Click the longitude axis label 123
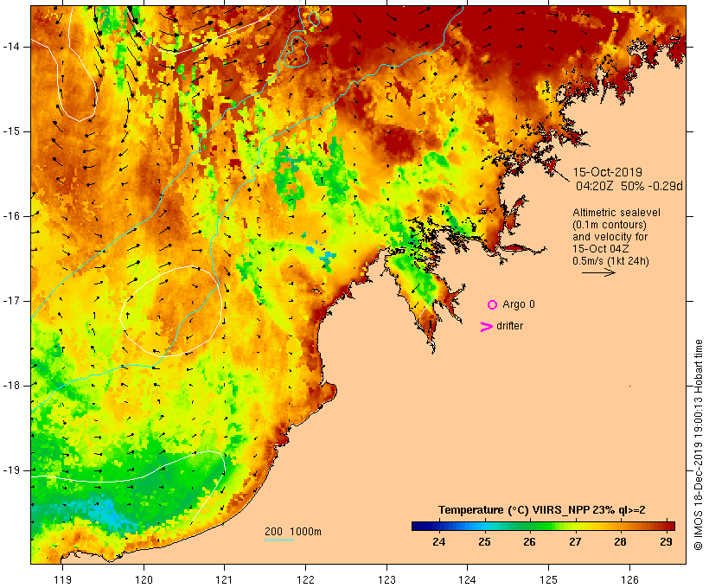The height and width of the screenshot is (588, 709). pyautogui.click(x=386, y=579)
